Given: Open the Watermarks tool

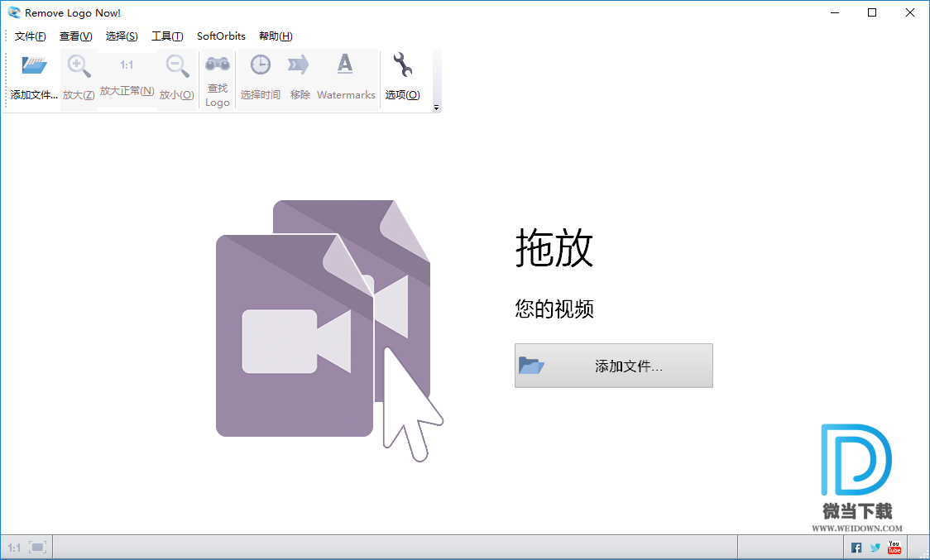Looking at the screenshot, I should pyautogui.click(x=346, y=79).
